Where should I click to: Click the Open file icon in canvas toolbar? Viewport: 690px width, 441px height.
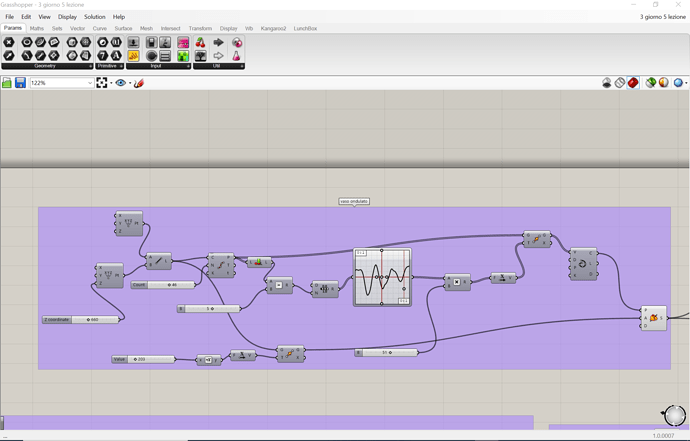[7, 83]
